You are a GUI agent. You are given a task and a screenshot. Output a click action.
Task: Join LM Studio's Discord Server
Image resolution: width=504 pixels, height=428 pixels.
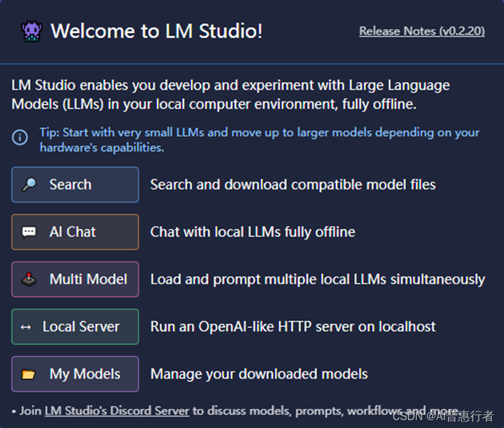tap(116, 410)
